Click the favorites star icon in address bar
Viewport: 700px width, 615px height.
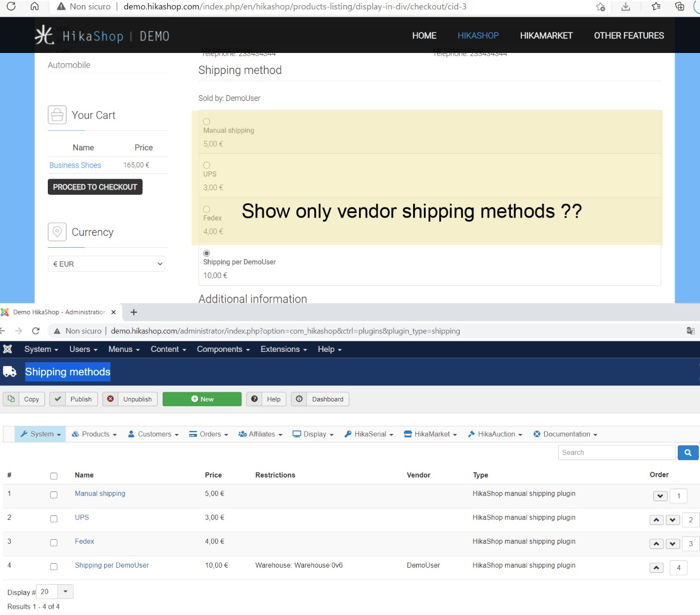[x=600, y=7]
